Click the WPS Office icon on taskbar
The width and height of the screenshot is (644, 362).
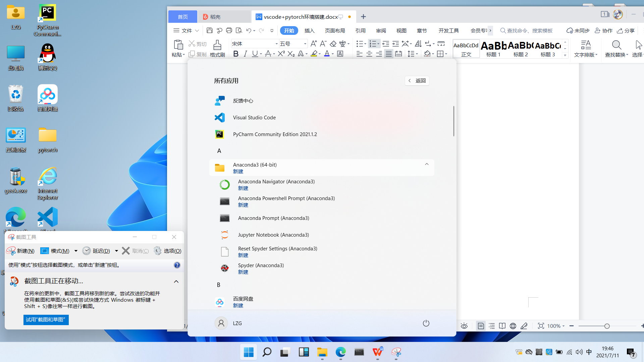(378, 352)
